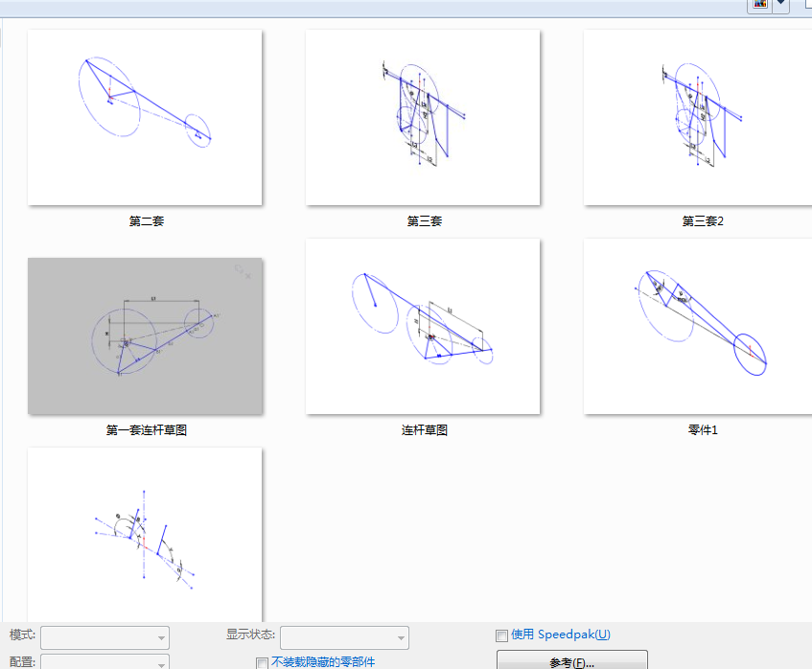Image resolution: width=812 pixels, height=669 pixels.
Task: Expand the view mode dropdown arrow
Action: coord(781,4)
